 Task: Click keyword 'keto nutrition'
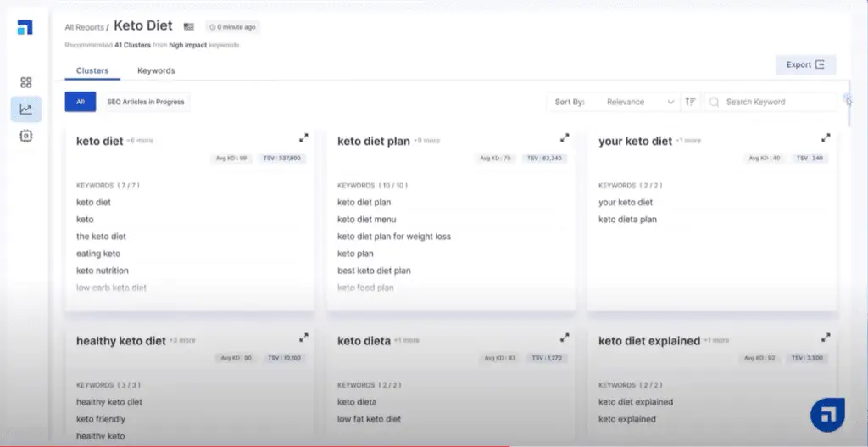103,271
